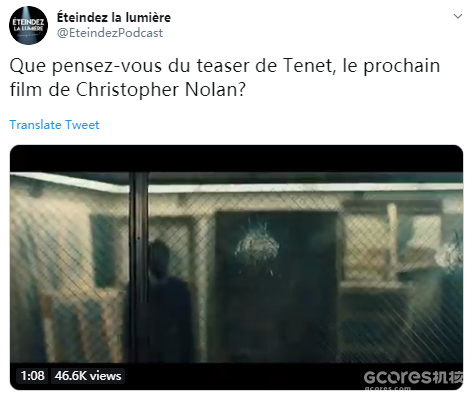Select the 46.6K views counter
This screenshot has width=475, height=403.
[88, 376]
